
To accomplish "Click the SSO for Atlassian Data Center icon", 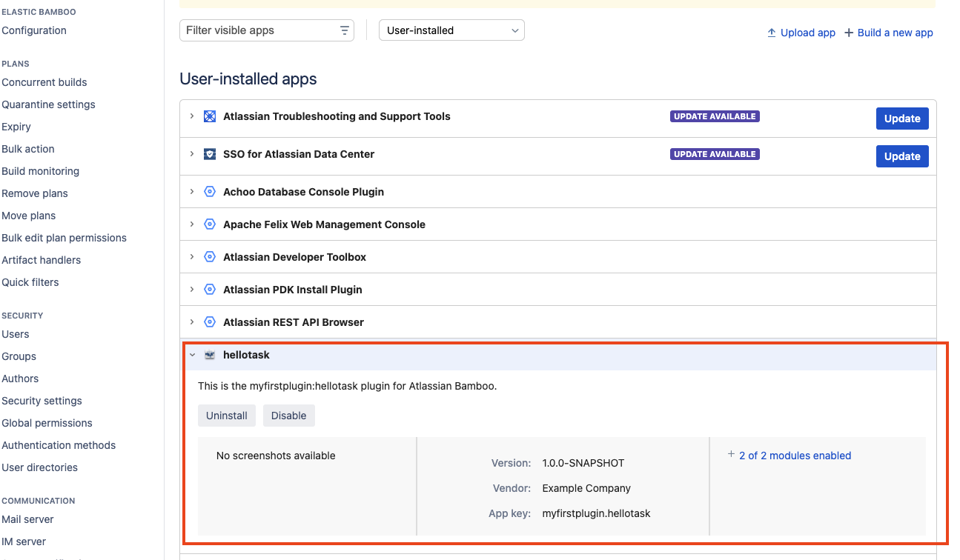I will click(x=210, y=154).
